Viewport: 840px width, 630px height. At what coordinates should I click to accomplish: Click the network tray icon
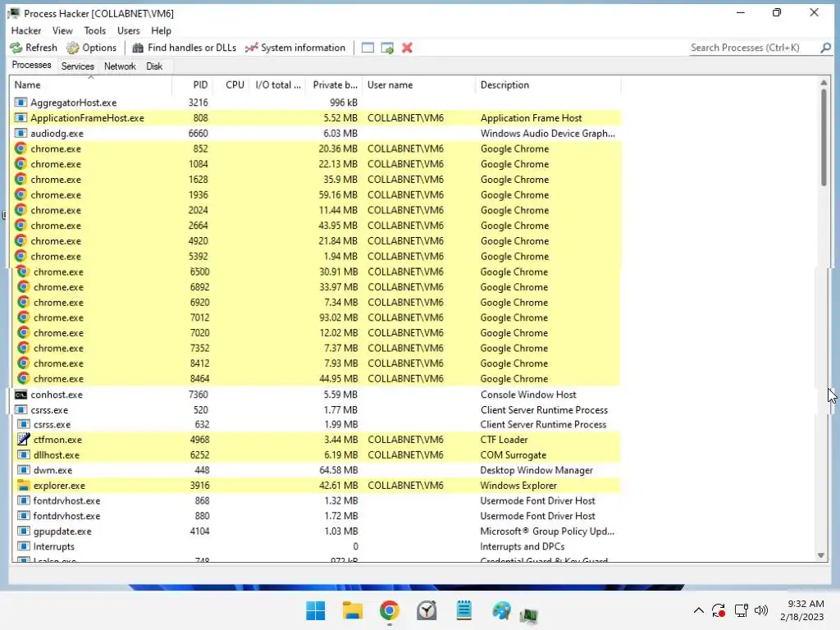tap(741, 610)
